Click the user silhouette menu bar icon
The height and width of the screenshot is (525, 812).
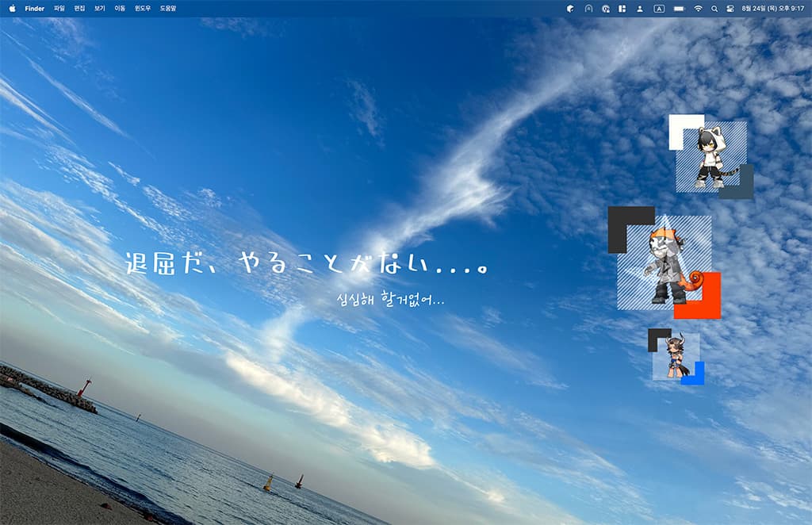(640, 8)
